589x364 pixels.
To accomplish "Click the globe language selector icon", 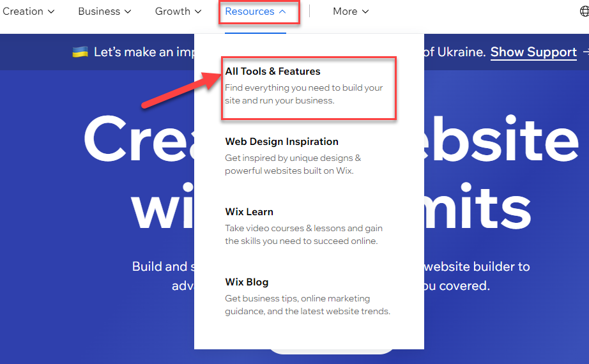I will click(x=584, y=11).
